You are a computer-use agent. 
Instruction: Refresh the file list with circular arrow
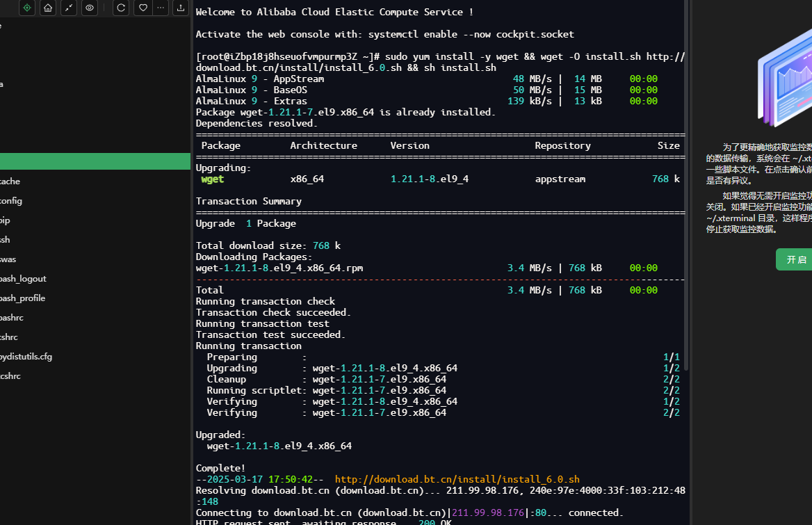[121, 8]
